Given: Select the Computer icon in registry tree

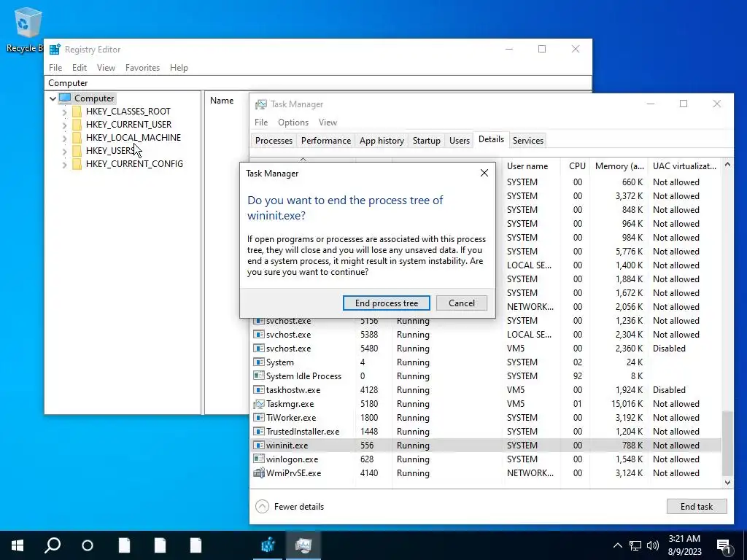Looking at the screenshot, I should [x=65, y=98].
